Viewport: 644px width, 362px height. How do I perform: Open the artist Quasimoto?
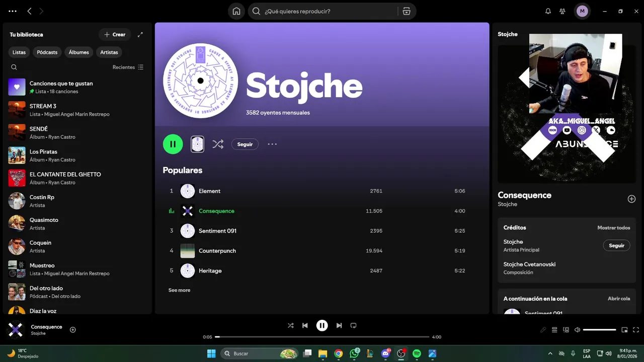[78, 223]
